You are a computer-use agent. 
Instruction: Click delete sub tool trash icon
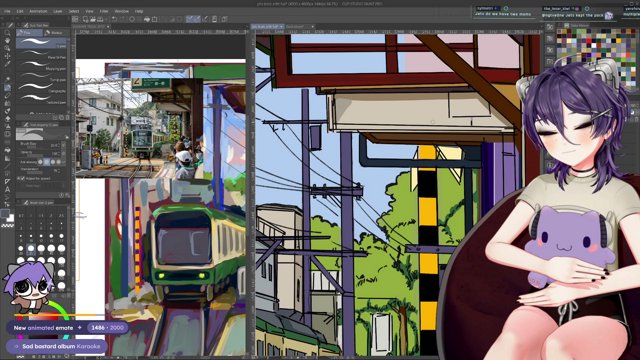coord(68,117)
